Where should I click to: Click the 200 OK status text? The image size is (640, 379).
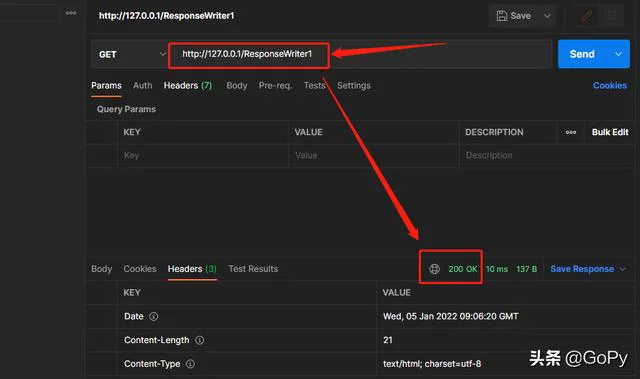pyautogui.click(x=462, y=269)
